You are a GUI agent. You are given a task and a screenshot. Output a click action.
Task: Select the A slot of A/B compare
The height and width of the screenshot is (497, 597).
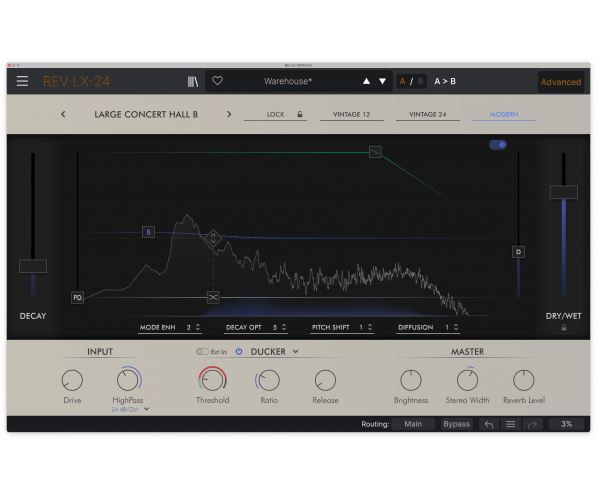(x=402, y=81)
